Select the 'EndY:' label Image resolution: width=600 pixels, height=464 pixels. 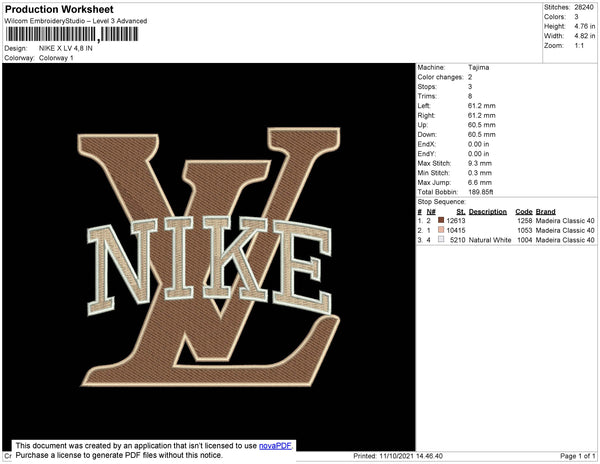point(427,154)
